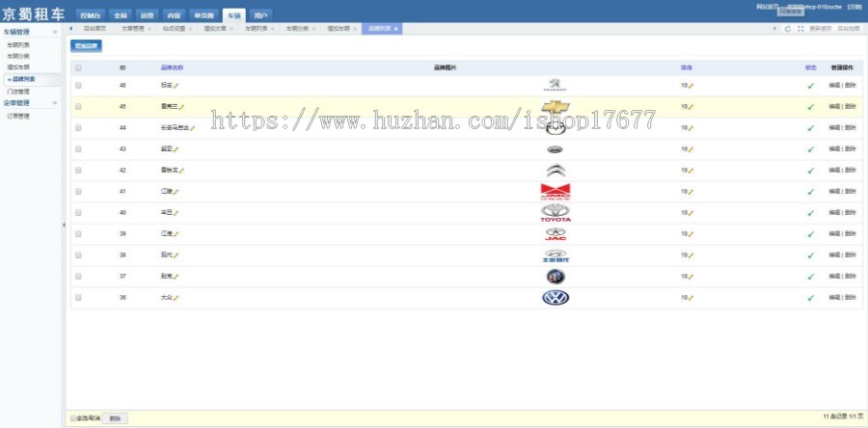Image resolution: width=868 pixels, height=428 pixels.
Task: Edit sort order pencil in ID 46 row
Action: (691, 86)
